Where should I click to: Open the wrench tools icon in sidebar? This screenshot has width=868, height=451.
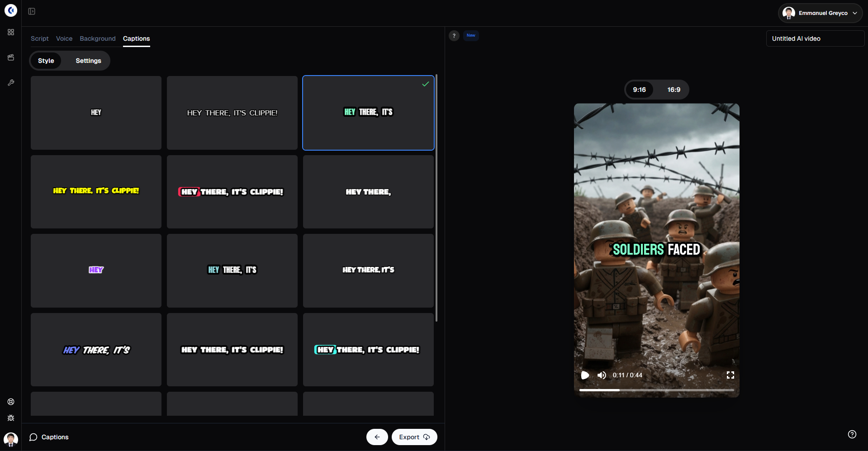11,83
